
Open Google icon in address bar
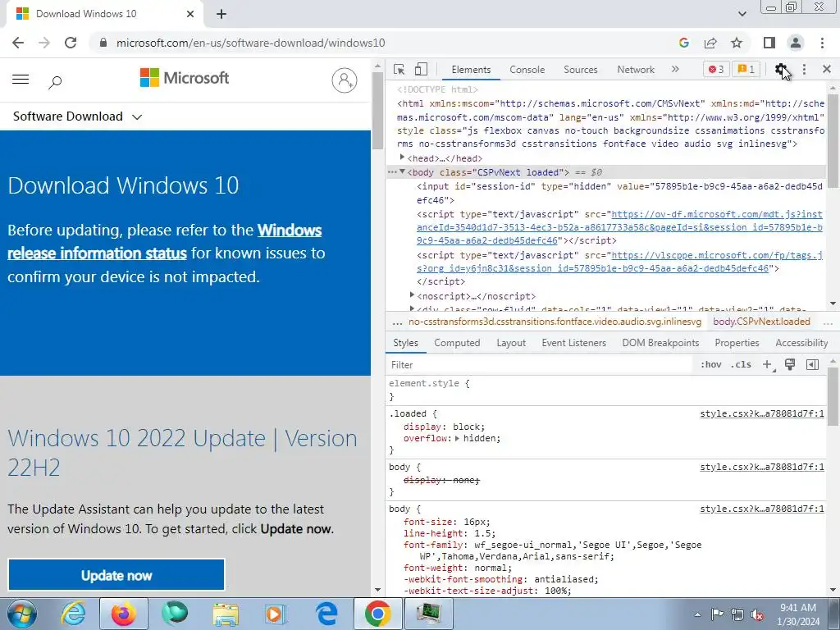point(683,43)
